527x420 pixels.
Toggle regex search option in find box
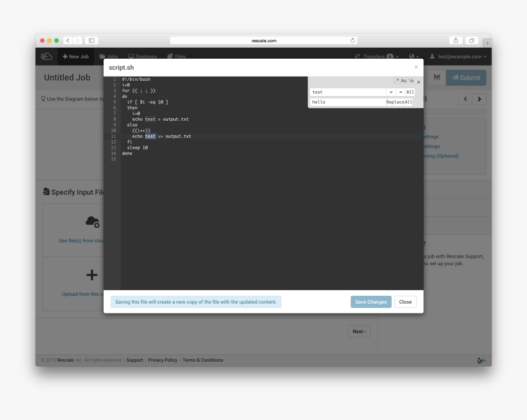click(396, 81)
